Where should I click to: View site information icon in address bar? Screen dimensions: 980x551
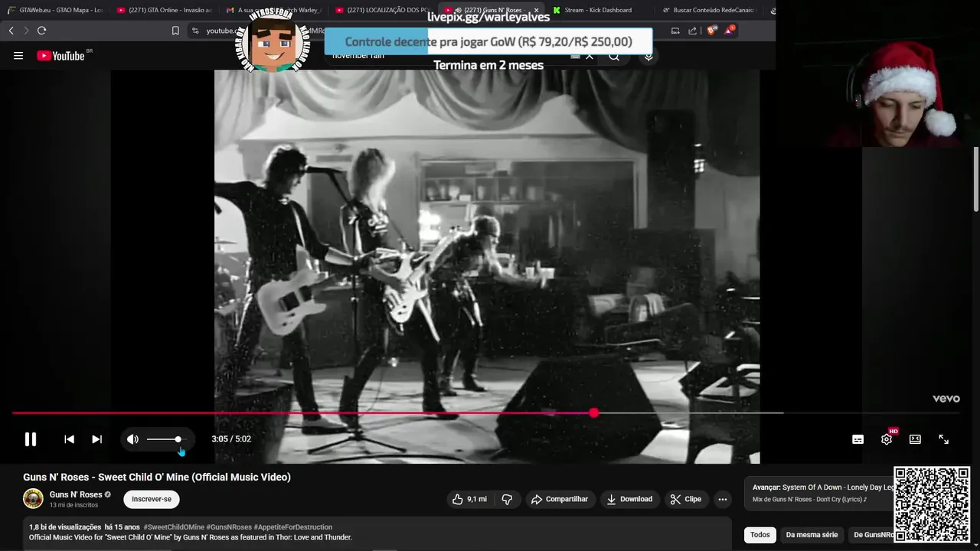tap(195, 31)
